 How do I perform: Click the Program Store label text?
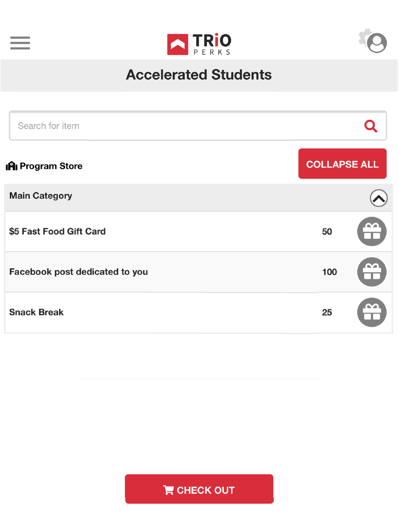pyautogui.click(x=51, y=166)
